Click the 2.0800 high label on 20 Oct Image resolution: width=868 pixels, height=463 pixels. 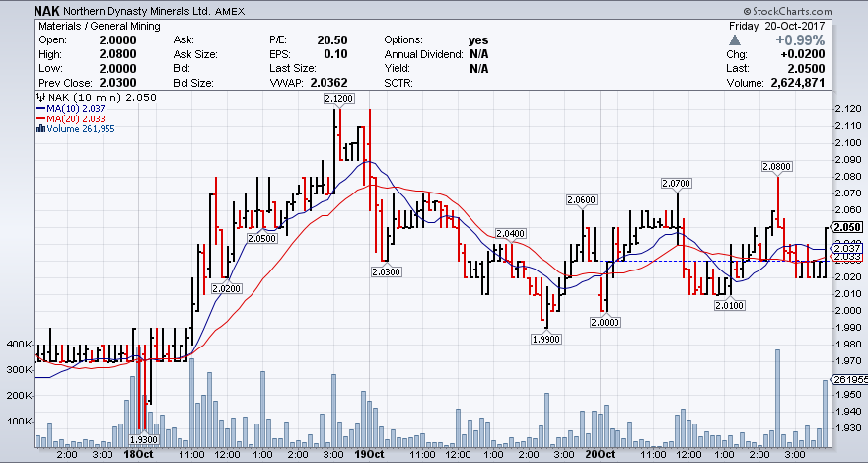[777, 166]
